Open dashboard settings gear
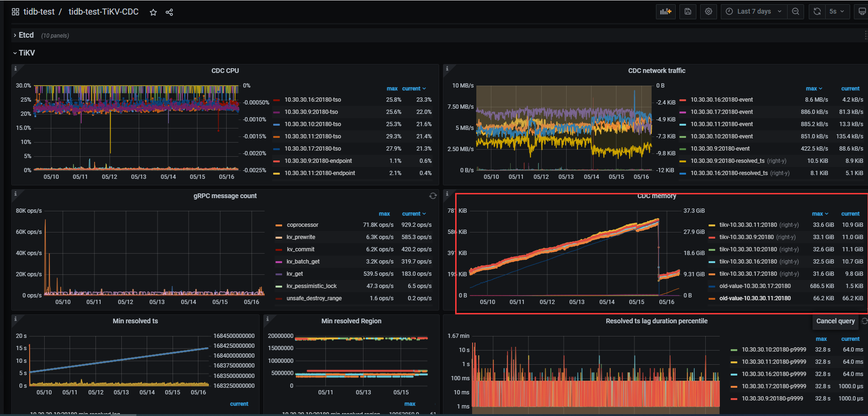Screen dimensions: 868x416 click(708, 11)
